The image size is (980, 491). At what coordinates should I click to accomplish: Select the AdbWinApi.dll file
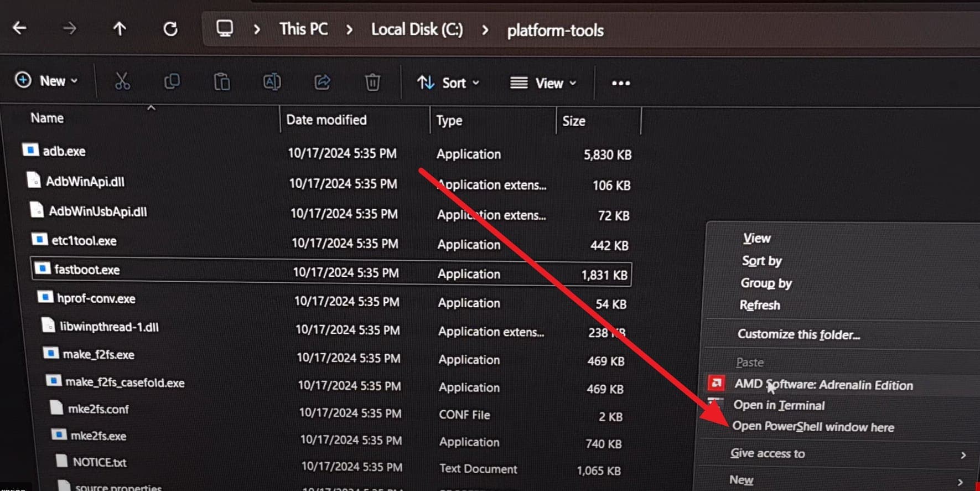[x=85, y=182]
